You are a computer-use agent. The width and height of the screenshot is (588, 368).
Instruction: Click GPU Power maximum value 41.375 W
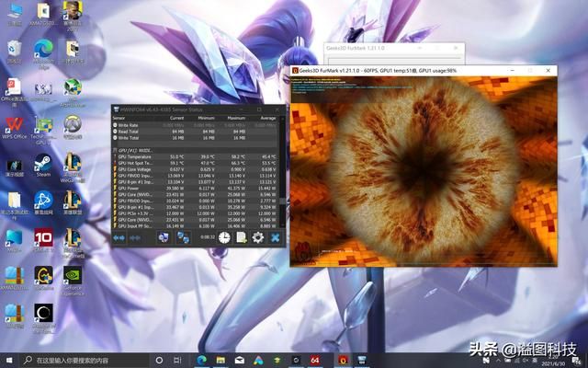[237, 188]
